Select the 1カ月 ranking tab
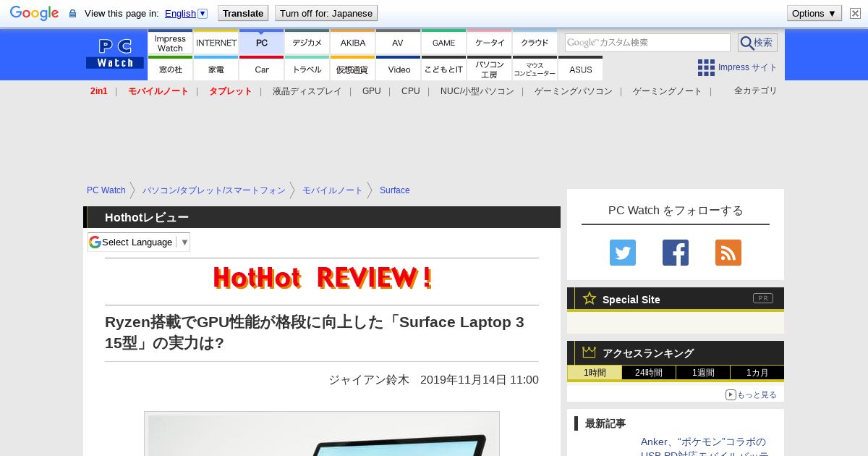868x456 pixels. (757, 373)
